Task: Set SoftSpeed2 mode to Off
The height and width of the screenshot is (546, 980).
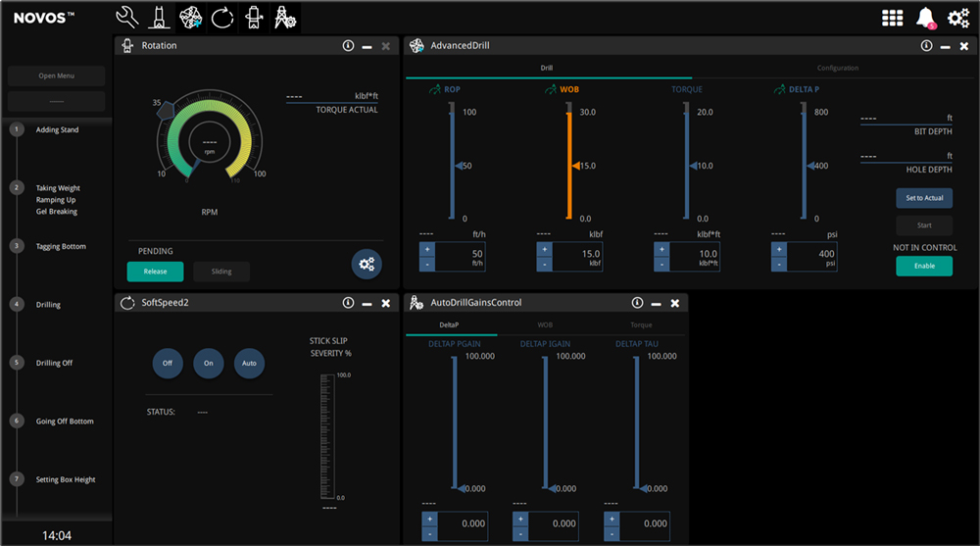Action: [168, 363]
